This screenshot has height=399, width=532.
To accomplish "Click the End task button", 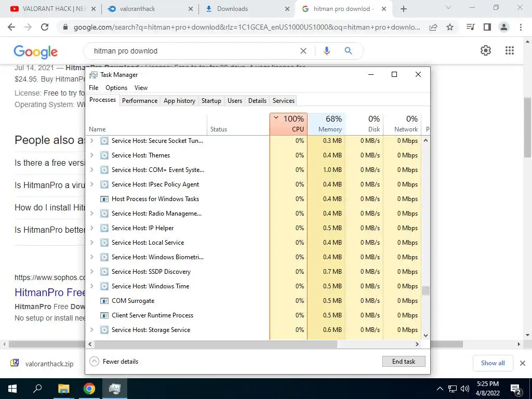I will pyautogui.click(x=404, y=362).
